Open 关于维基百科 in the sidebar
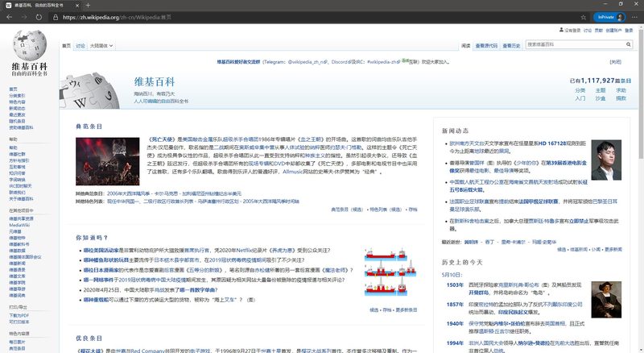644x353 pixels. (x=21, y=199)
